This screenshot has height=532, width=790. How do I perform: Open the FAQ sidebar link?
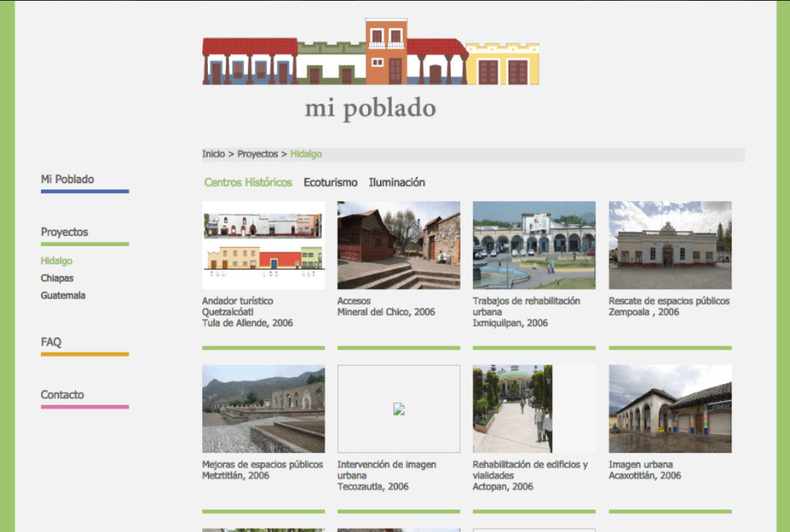51,342
